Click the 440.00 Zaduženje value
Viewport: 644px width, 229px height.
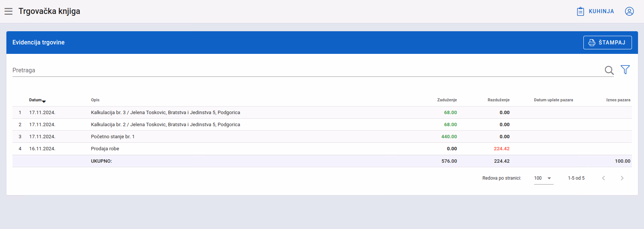click(x=449, y=137)
